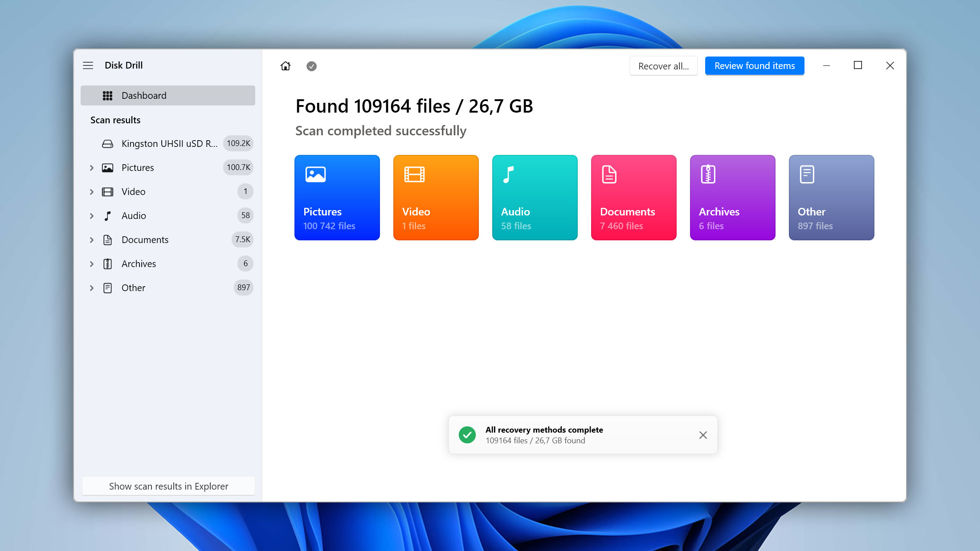Click the Pictures sidebar image icon
The image size is (980, 551).
(x=107, y=168)
